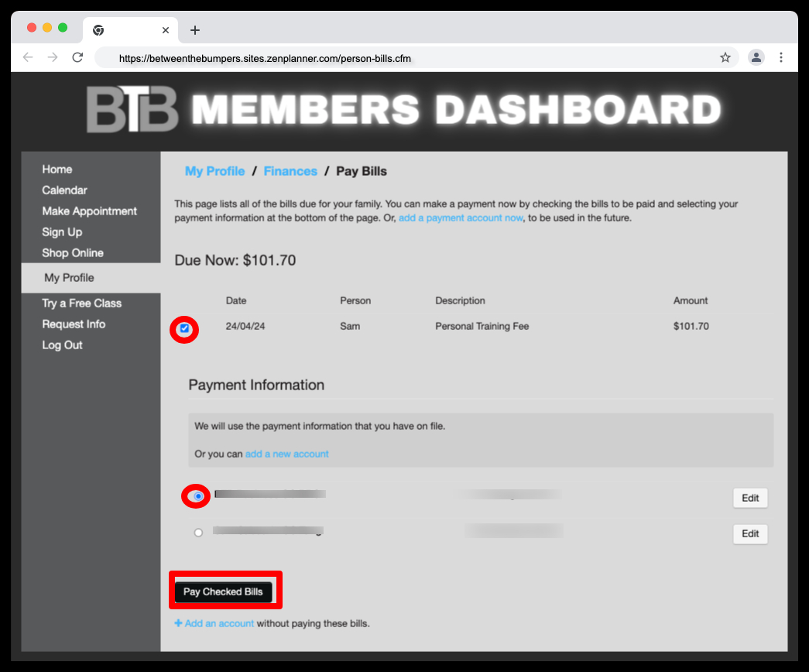Screen dimensions: 809x672
Task: Open a new tab with the plus icon
Action: click(194, 30)
